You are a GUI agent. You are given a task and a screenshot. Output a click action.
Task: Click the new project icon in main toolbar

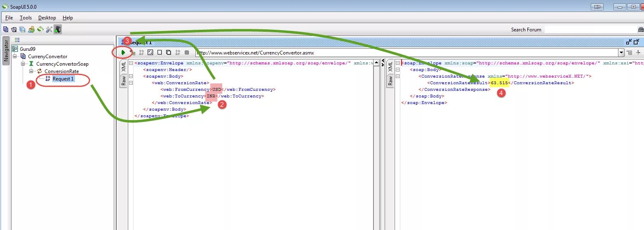6,29
